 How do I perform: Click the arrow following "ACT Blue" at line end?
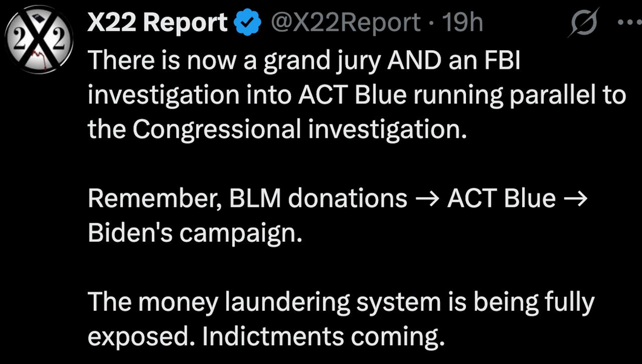pos(575,199)
